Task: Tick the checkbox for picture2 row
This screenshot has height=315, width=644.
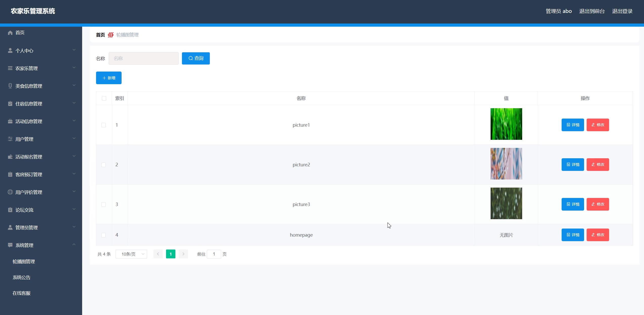Action: point(103,165)
